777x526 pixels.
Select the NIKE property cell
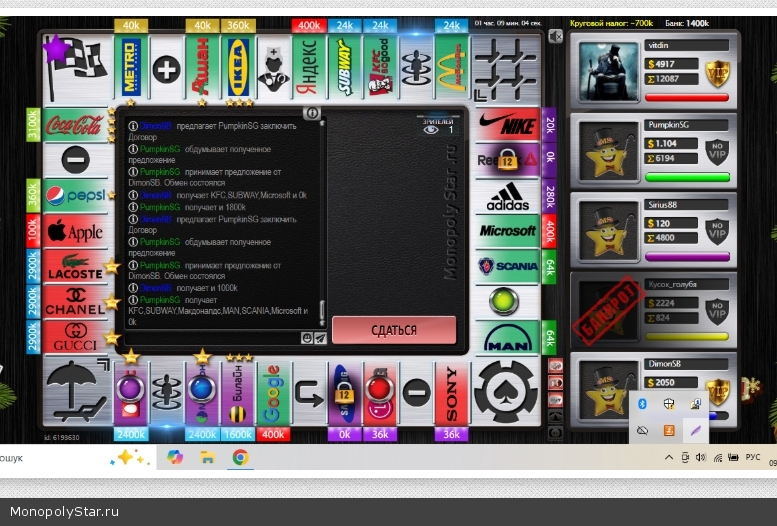pos(507,124)
